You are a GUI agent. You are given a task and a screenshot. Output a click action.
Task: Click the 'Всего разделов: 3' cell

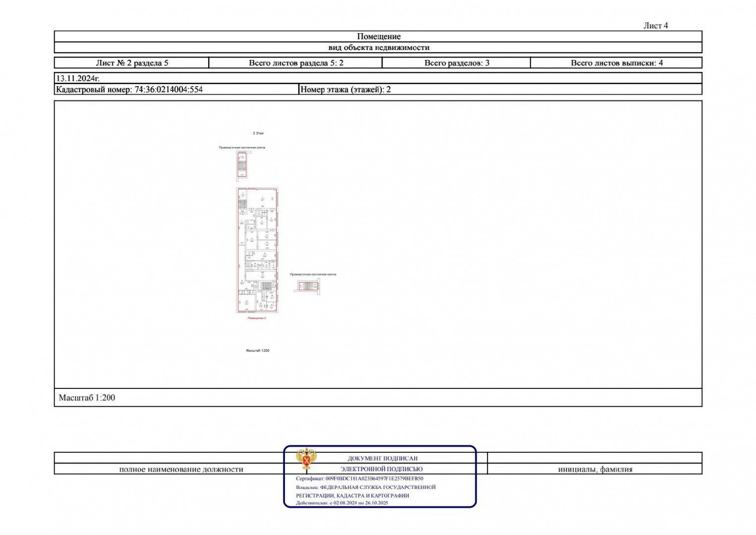coord(456,63)
